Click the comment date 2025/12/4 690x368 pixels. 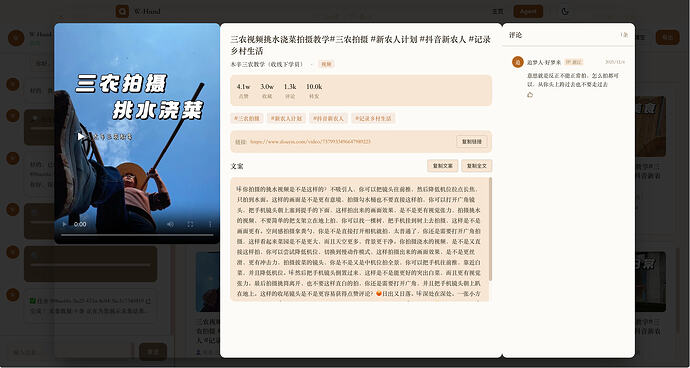[x=615, y=62]
